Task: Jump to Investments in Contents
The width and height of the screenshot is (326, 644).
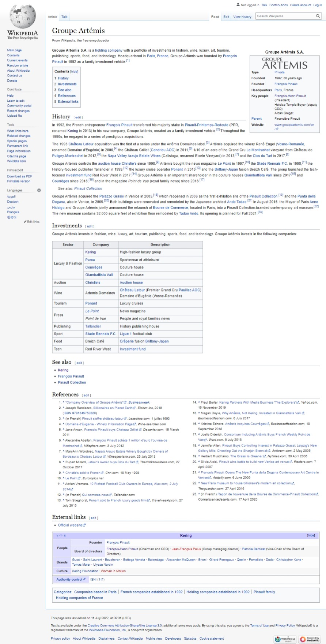Action: click(67, 84)
